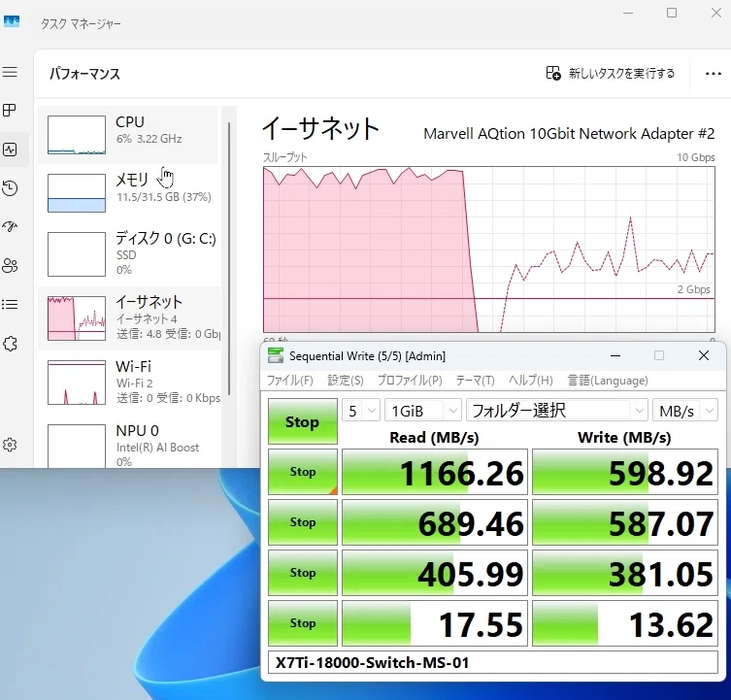
Task: Open folder selection drive dropdown
Action: coord(557,411)
